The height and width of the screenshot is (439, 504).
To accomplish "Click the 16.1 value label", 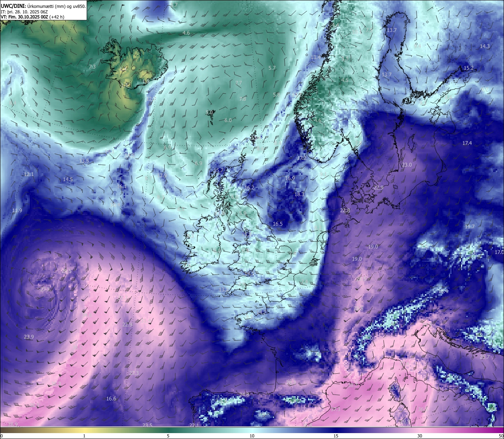I will 122,186.
